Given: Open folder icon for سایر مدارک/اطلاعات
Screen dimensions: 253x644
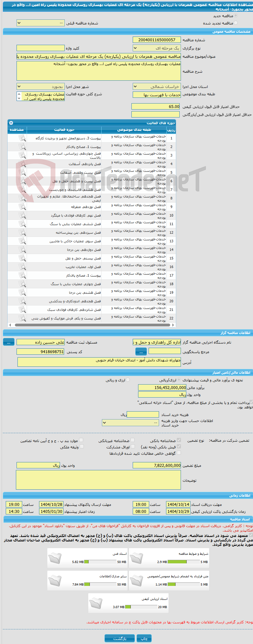Looking at the screenshot, I should point(55,580).
